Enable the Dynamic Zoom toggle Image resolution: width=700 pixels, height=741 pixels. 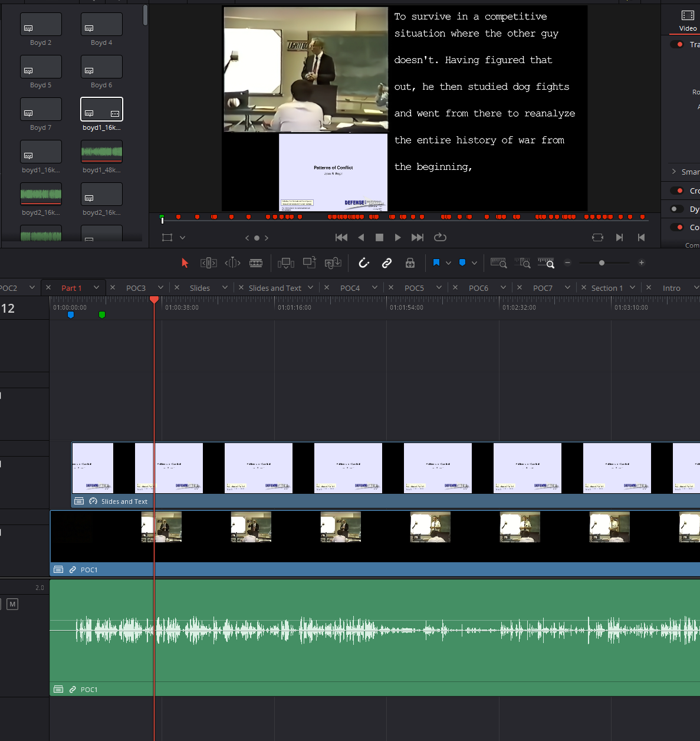676,209
